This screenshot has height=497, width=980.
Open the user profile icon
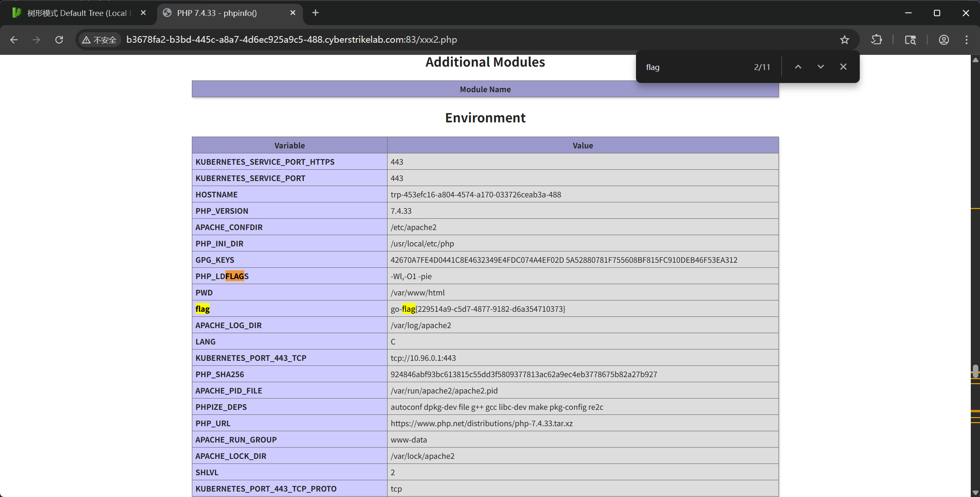(x=944, y=40)
